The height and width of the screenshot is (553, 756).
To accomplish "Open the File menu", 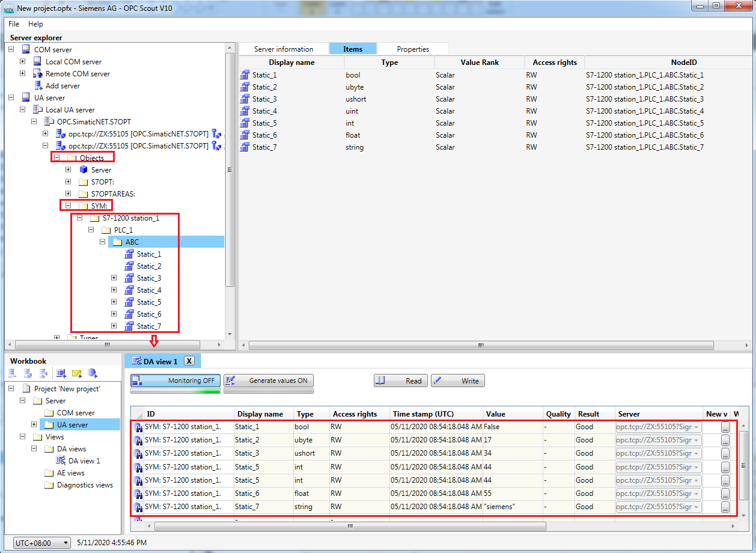I will tap(14, 24).
